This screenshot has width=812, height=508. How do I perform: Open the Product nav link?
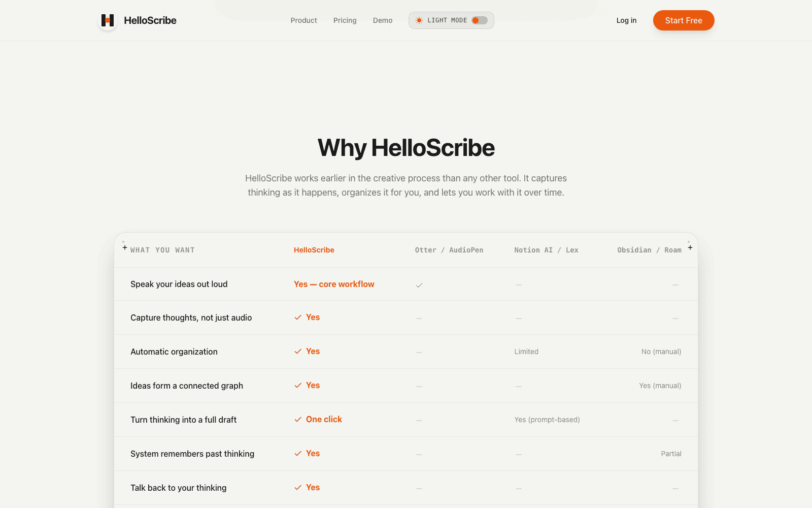click(x=303, y=20)
